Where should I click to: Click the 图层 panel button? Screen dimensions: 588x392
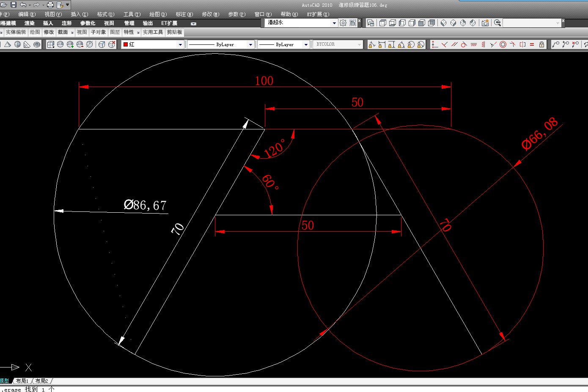[115, 32]
